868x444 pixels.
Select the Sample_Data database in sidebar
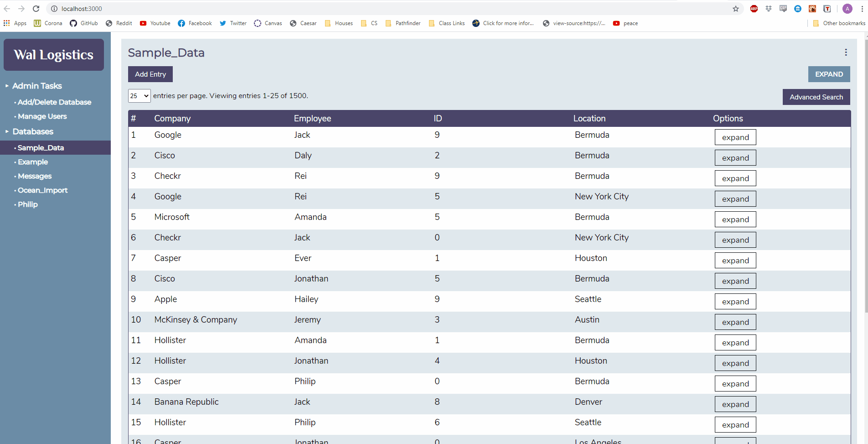point(55,148)
